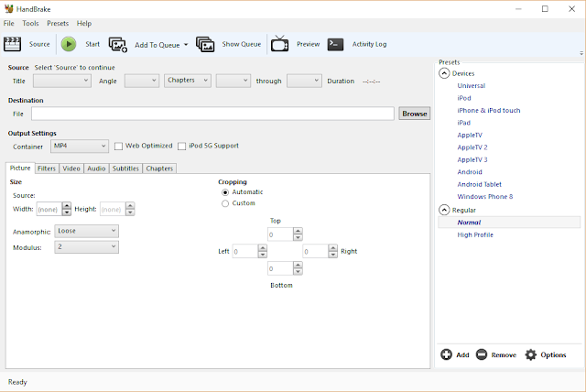The width and height of the screenshot is (586, 392).
Task: Decrease Height with the down stepper arrow
Action: tap(130, 212)
